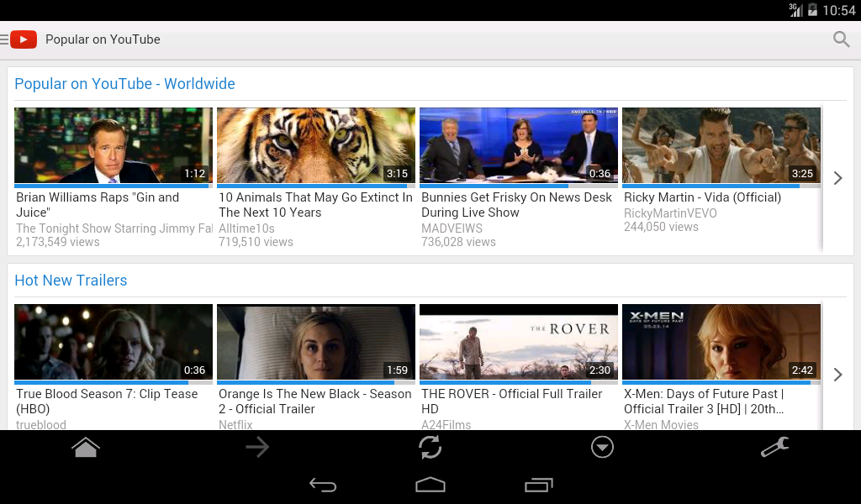Tap the browser forward arrow icon
This screenshot has width=861, height=504.
click(x=257, y=448)
